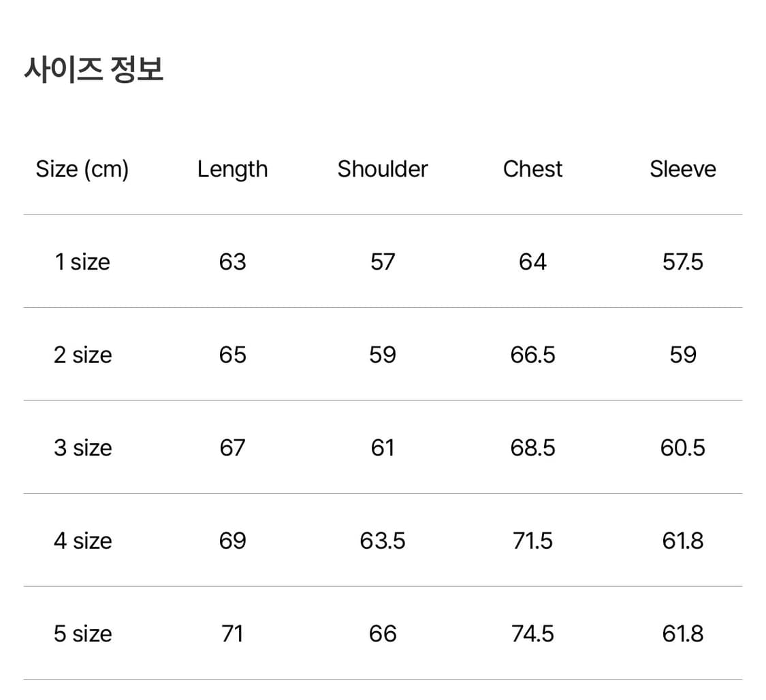
Task: Click the 1 size row label
Action: click(82, 261)
